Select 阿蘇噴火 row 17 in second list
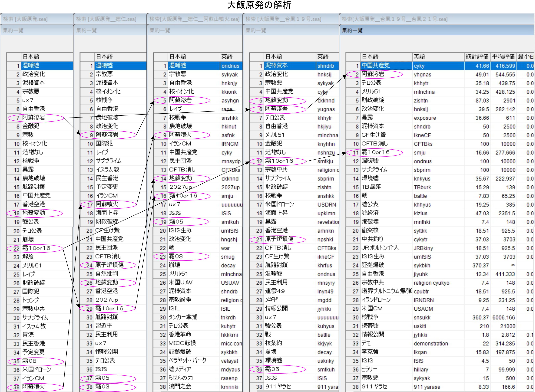 (107, 204)
